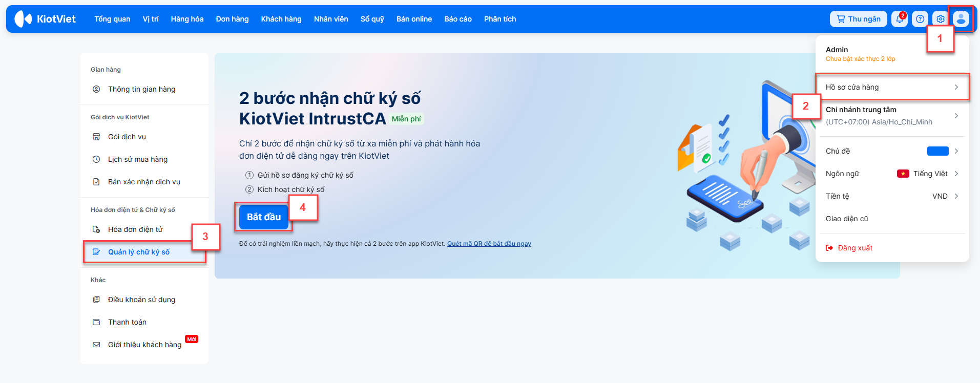Click the Giới thiệu khách hàng envelope icon
The height and width of the screenshot is (383, 980).
coord(96,345)
